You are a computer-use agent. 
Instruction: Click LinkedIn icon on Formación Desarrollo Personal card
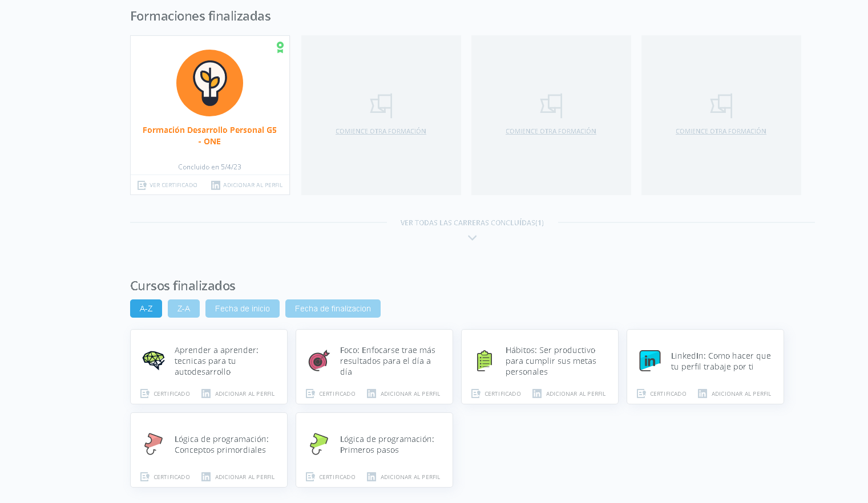coord(216,185)
